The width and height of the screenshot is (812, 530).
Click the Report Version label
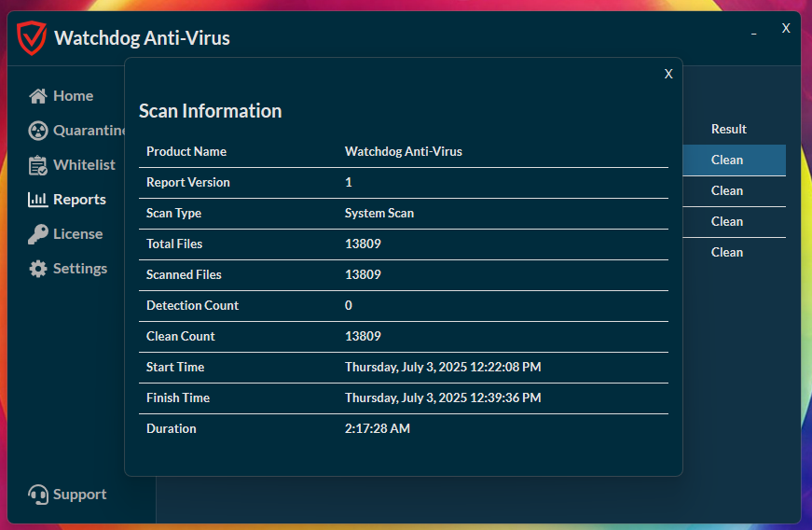pyautogui.click(x=188, y=182)
